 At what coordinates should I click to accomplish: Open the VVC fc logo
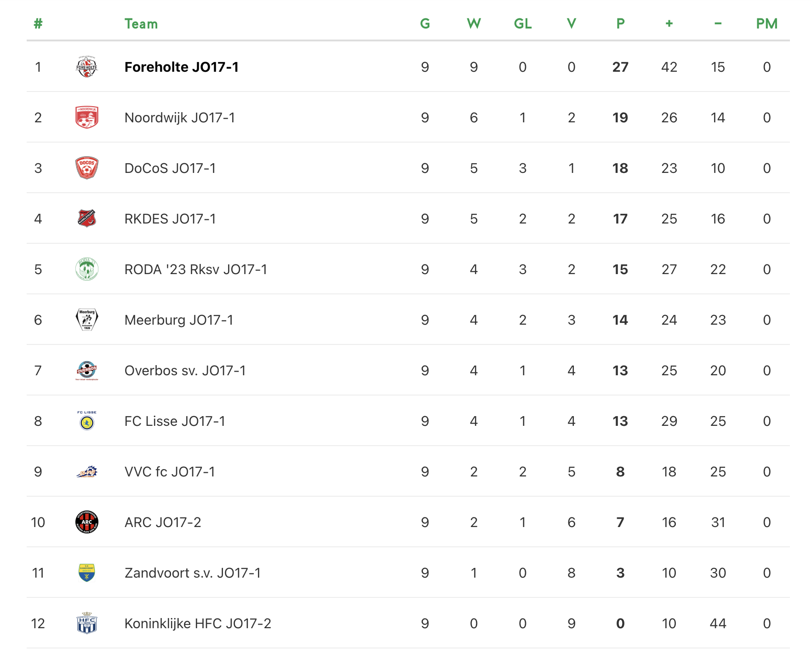pos(86,472)
